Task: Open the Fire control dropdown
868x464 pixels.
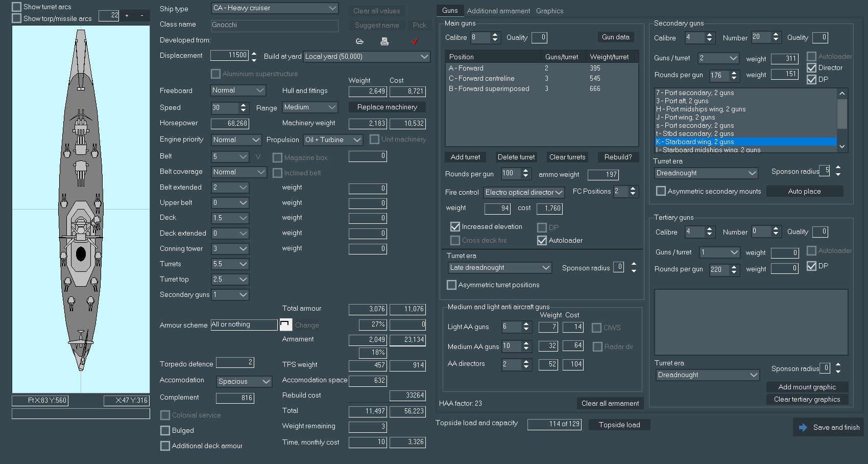Action: (x=524, y=192)
